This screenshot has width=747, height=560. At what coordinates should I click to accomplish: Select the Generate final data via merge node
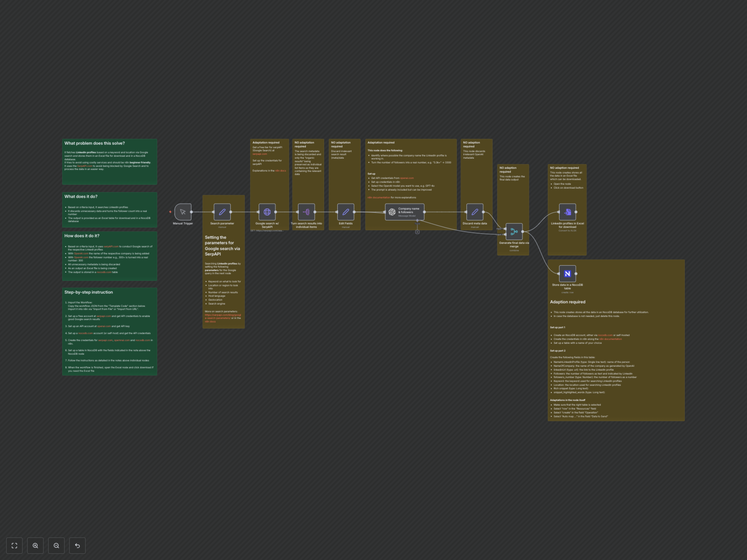point(514,232)
